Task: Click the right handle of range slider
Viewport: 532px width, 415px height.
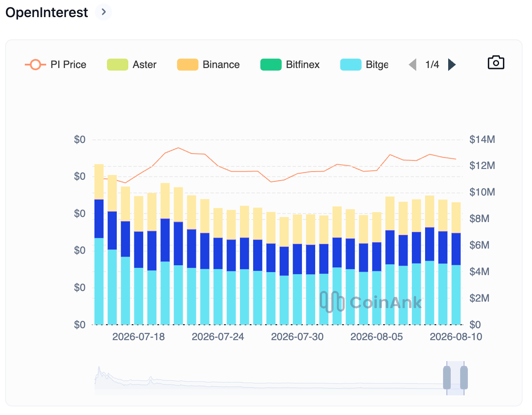Action: tap(464, 377)
